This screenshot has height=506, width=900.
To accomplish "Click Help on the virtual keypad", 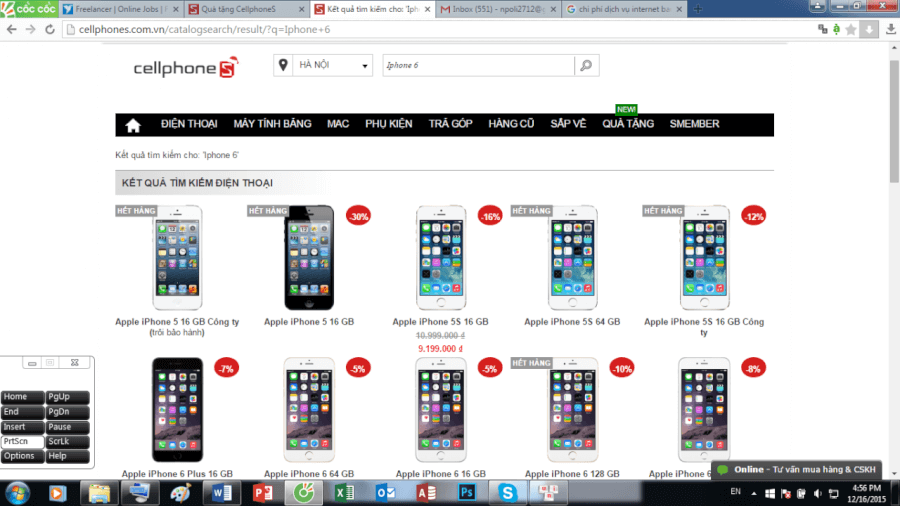I will (x=67, y=456).
